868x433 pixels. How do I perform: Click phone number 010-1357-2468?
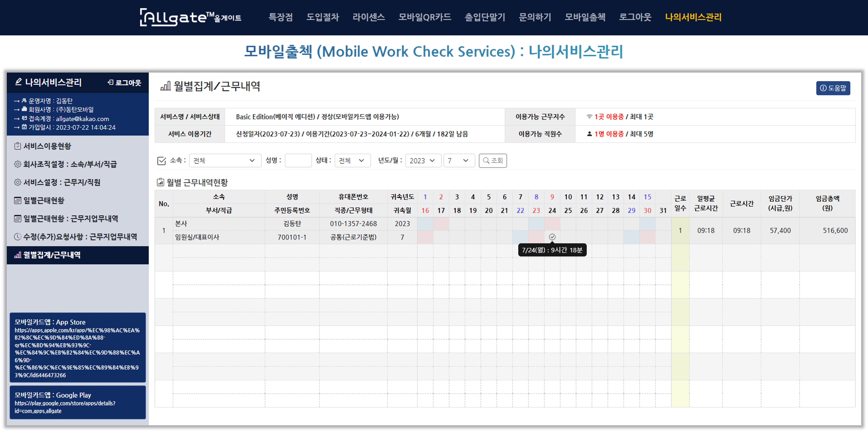pos(353,224)
